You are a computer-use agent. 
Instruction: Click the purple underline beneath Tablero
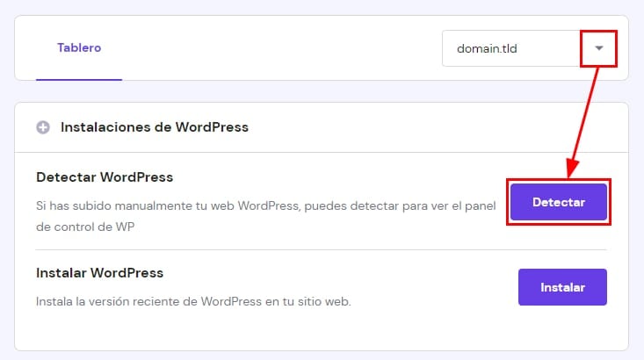coord(79,79)
